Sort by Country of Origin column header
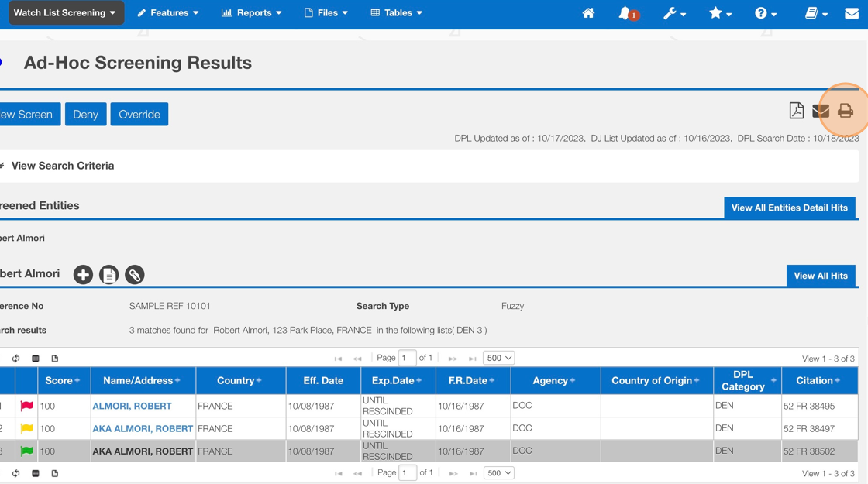The width and height of the screenshot is (868, 484). click(656, 380)
